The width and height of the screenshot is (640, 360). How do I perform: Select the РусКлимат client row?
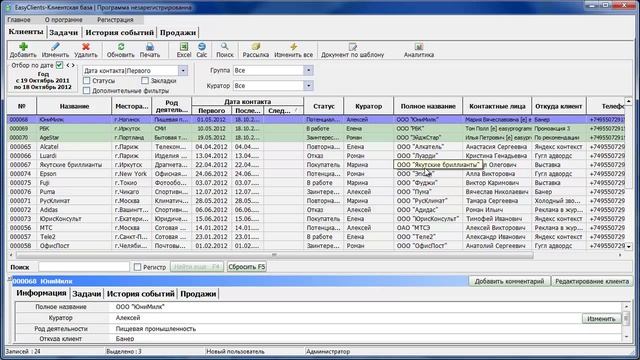tap(316, 201)
